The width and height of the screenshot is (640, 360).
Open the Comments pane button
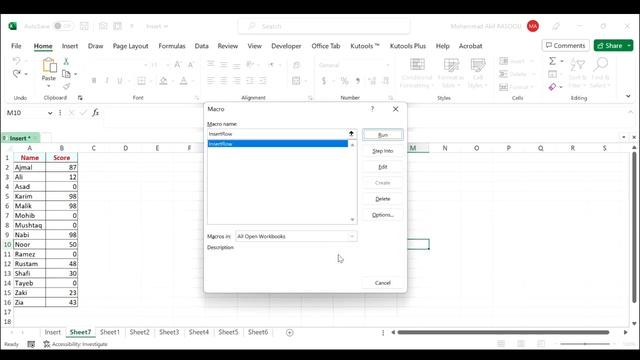coord(565,46)
